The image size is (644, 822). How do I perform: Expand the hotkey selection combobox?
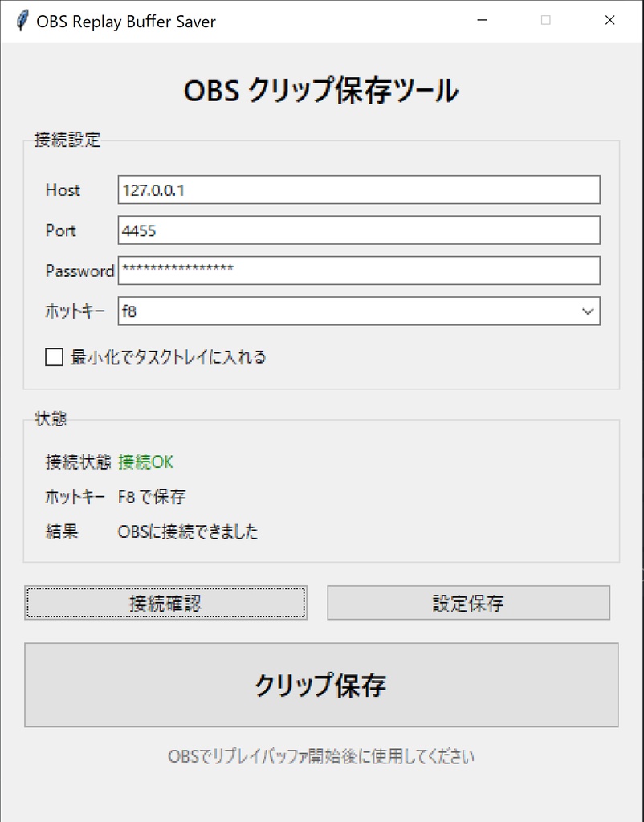pos(587,311)
